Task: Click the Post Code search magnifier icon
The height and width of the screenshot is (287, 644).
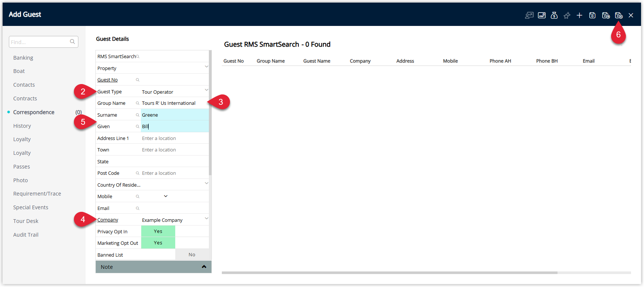Action: (x=138, y=173)
